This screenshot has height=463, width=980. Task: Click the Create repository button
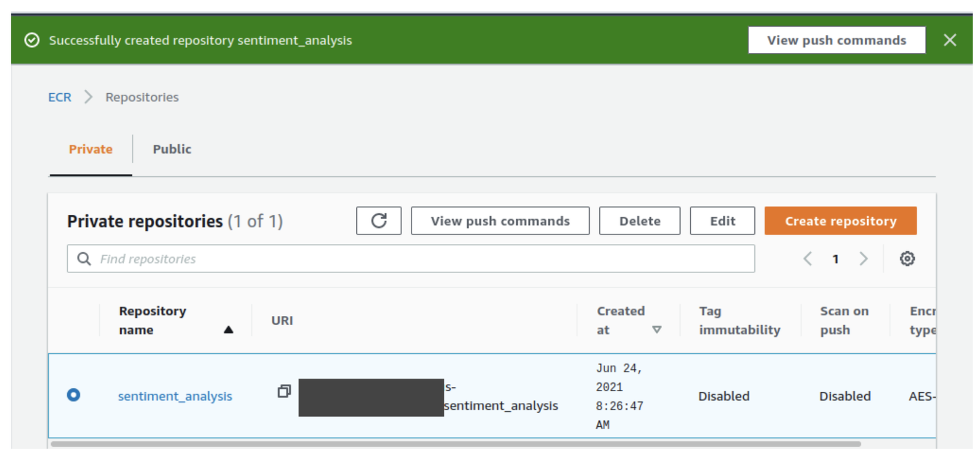(840, 221)
